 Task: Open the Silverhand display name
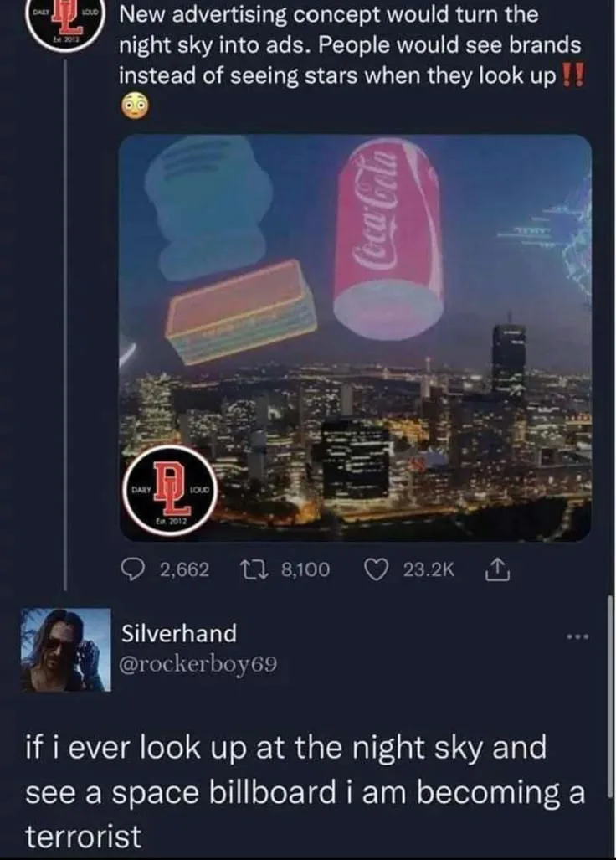(178, 633)
